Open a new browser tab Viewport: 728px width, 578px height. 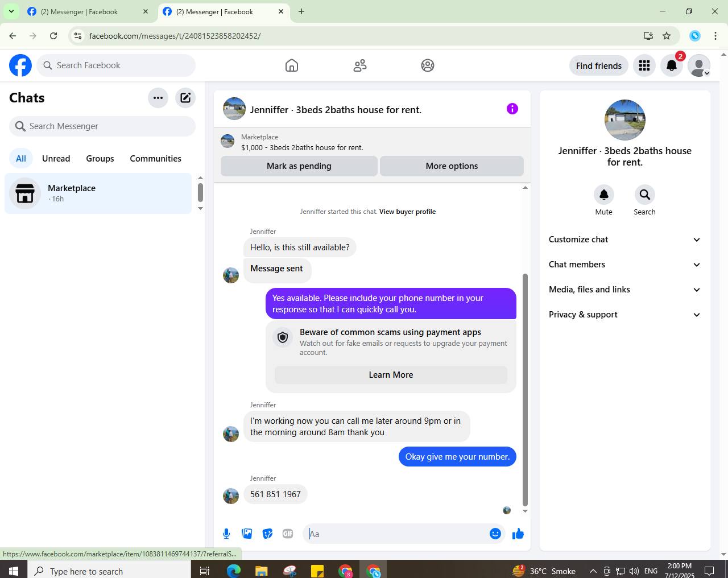coord(301,11)
